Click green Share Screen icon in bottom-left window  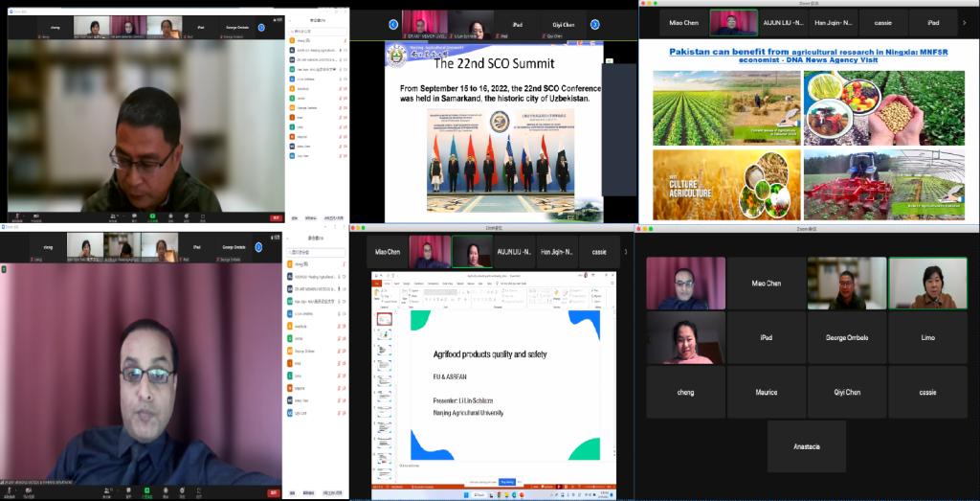(x=148, y=490)
